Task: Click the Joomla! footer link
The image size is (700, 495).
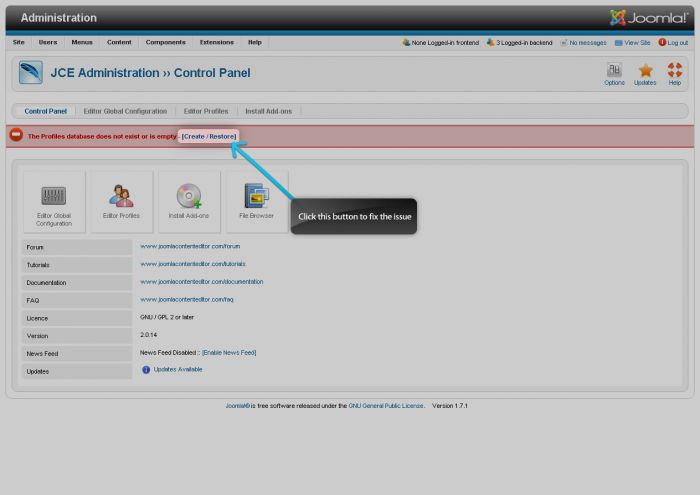Action: 238,406
